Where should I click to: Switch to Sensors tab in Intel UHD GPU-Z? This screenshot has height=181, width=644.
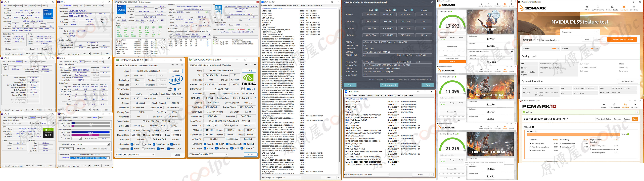[x=134, y=66]
